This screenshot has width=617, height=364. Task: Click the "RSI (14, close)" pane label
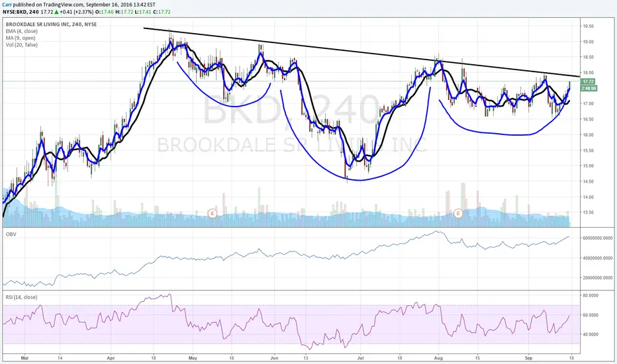(21, 297)
